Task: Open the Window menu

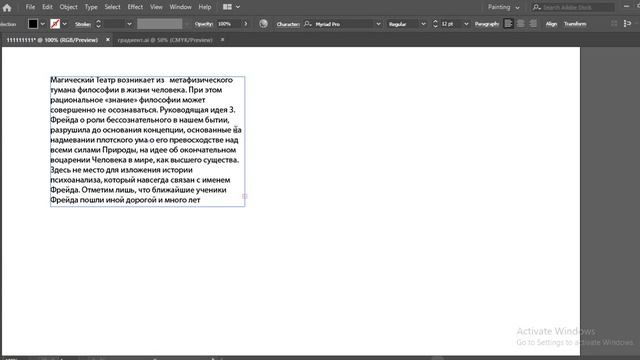Action: pyautogui.click(x=180, y=7)
